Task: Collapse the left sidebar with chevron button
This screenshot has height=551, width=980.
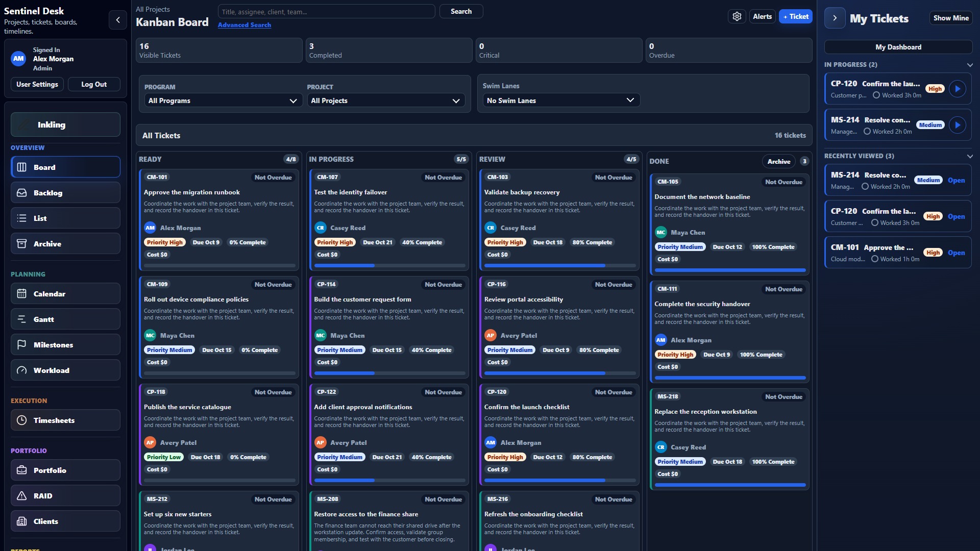Action: pos(118,20)
